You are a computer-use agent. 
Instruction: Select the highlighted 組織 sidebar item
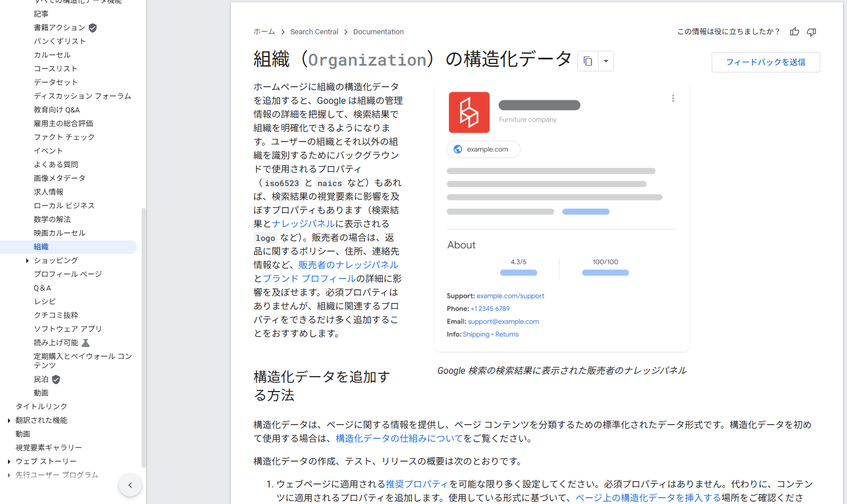[x=69, y=247]
